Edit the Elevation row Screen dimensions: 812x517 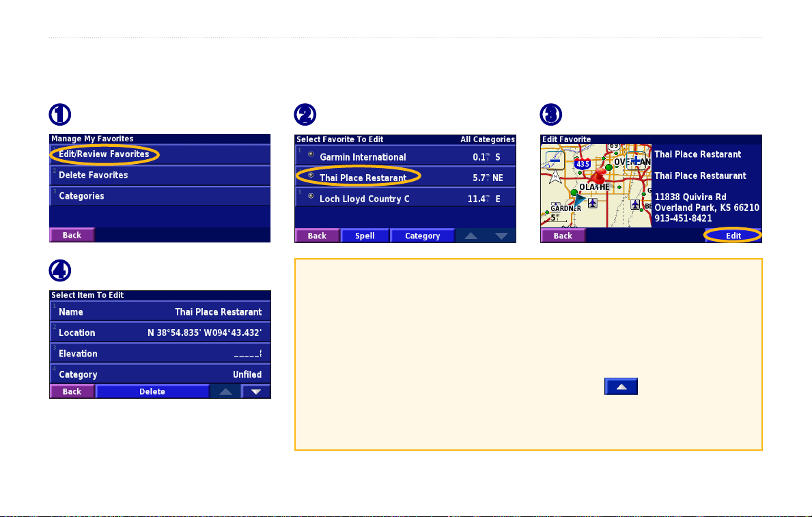click(160, 353)
